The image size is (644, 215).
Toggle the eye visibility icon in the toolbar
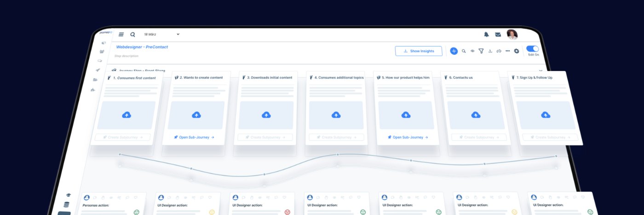tap(472, 51)
